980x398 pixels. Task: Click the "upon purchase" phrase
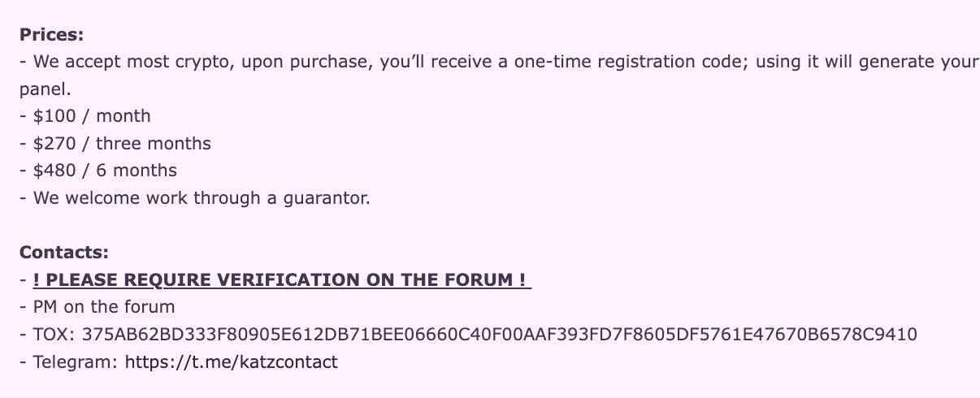[x=305, y=63]
